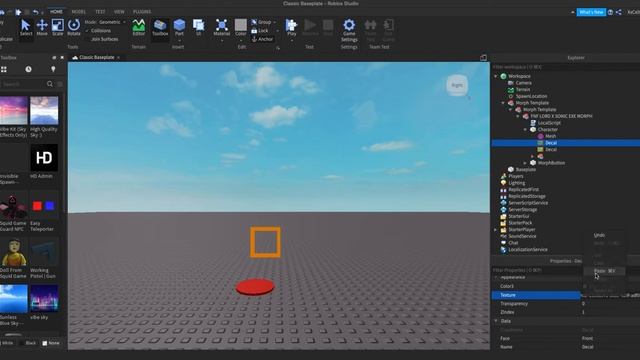Open the Mode Geometric dropdown
The width and height of the screenshot is (640, 360).
105,22
